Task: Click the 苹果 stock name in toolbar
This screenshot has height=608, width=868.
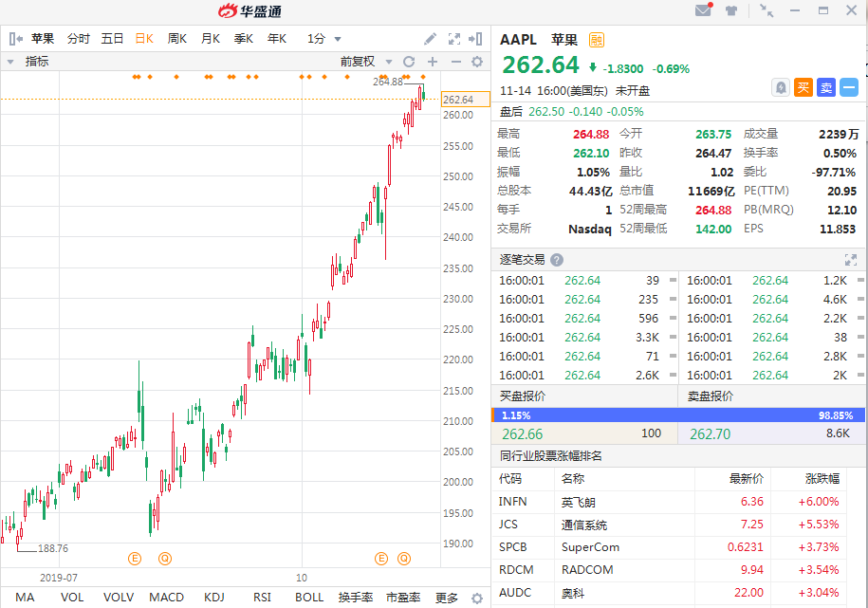Action: (x=43, y=39)
